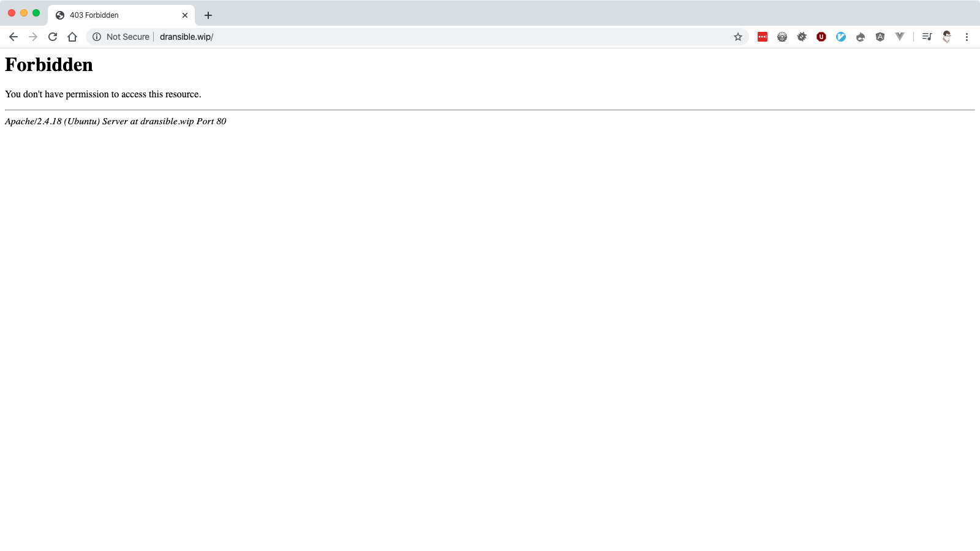Screen dimensions: 980x551
Task: Open the uBlock Origin shield extension
Action: tap(821, 37)
